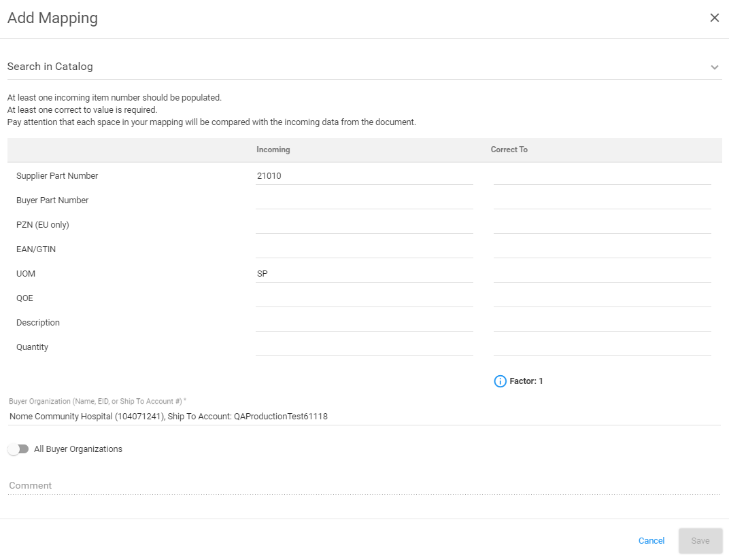The width and height of the screenshot is (729, 560).
Task: Click the incoming QOE field
Action: [364, 298]
